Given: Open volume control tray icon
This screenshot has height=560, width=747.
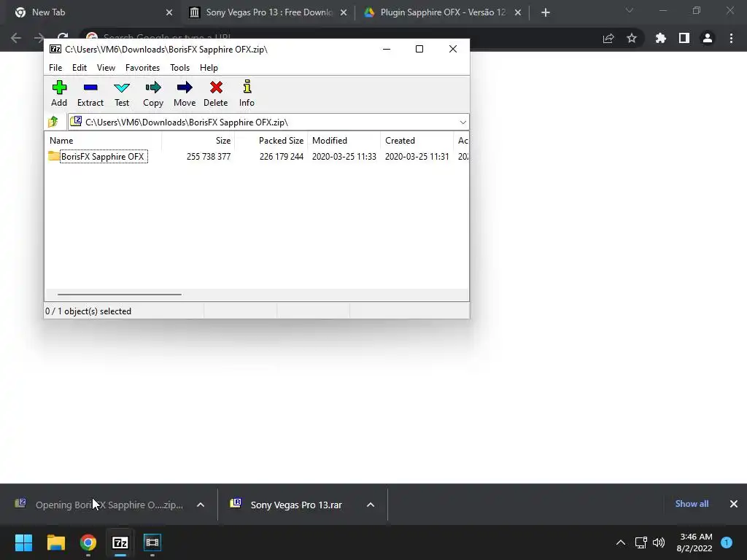Looking at the screenshot, I should tap(659, 542).
